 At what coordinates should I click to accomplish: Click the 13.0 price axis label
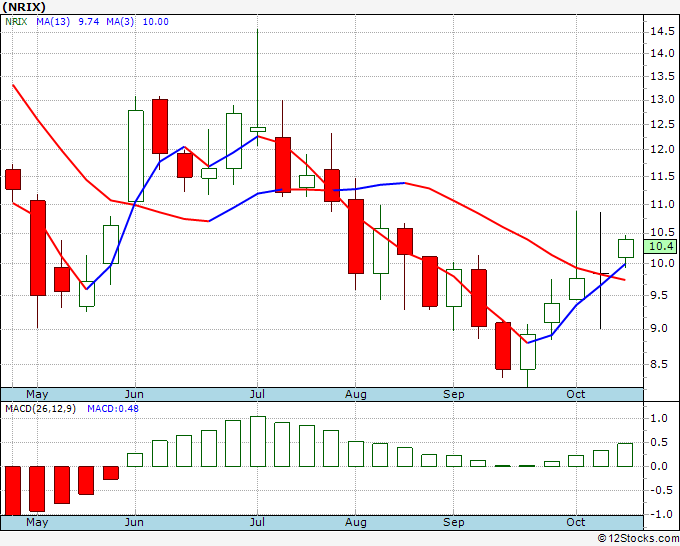pyautogui.click(x=662, y=100)
